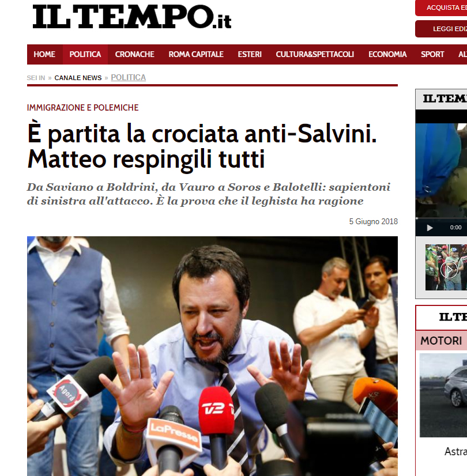The height and width of the screenshot is (476, 467).
Task: Open Cultura&Spettacoli section
Action: click(315, 54)
